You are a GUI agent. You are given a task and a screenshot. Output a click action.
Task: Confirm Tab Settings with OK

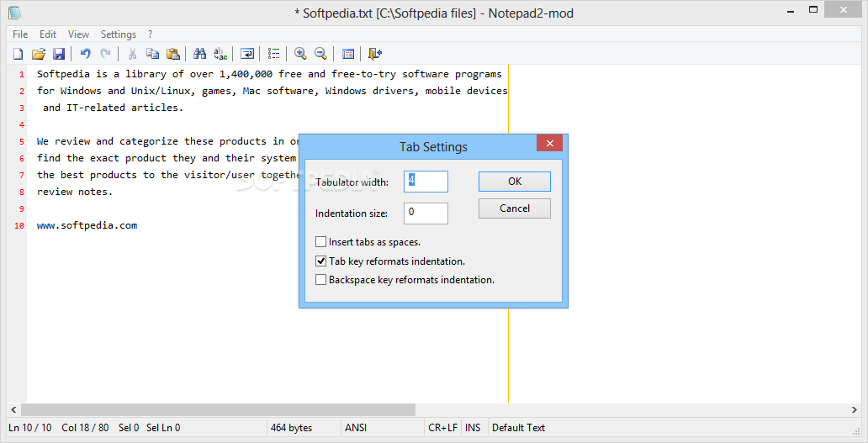[x=514, y=182]
